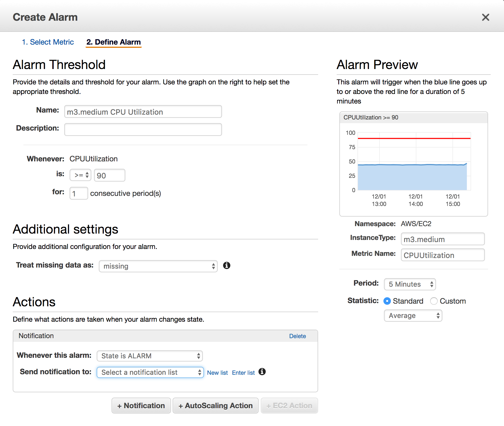Click the threshold value field showing 90
Image resolution: width=504 pixels, height=426 pixels.
pos(109,175)
